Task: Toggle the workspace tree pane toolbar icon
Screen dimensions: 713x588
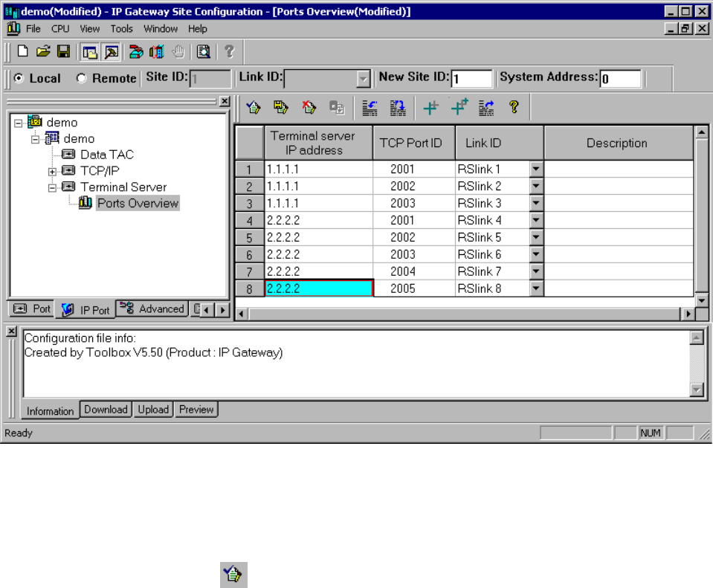Action: 89,52
